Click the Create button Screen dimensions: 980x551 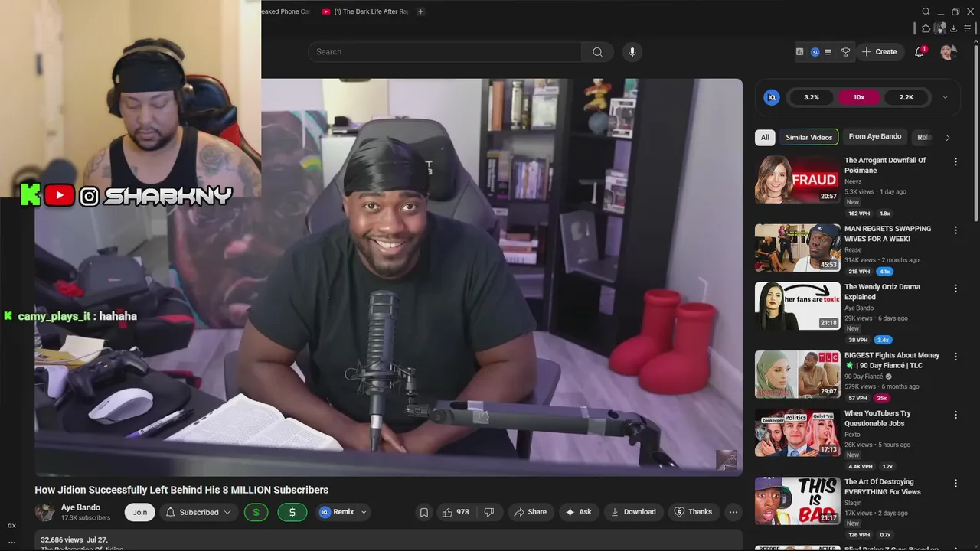[x=879, y=52]
